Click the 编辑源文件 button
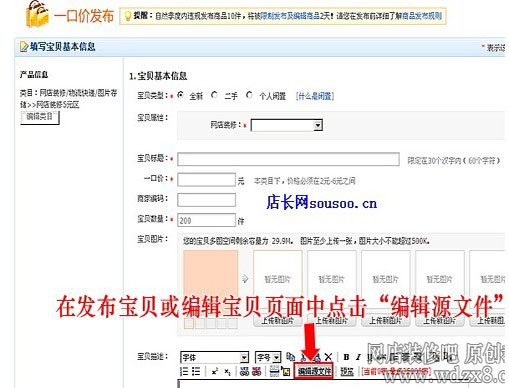 (314, 371)
